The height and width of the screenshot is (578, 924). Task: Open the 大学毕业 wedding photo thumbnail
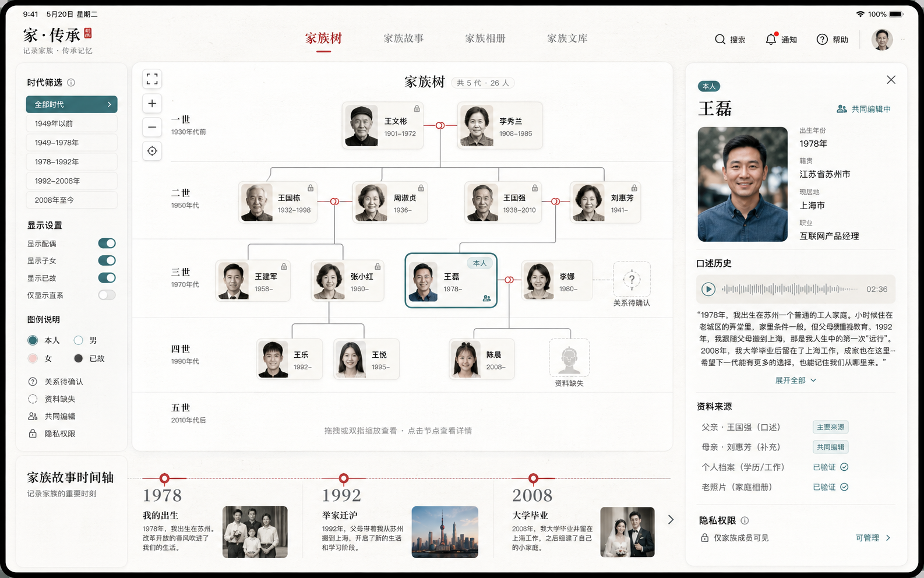point(627,532)
